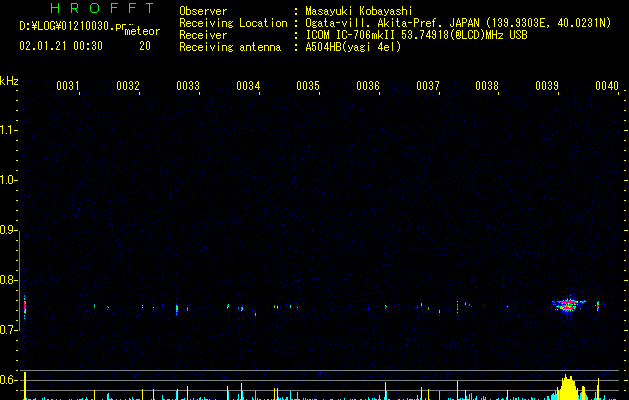This screenshot has width=629, height=400.
Task: Click the count value 20 below meteor
Action: point(145,46)
